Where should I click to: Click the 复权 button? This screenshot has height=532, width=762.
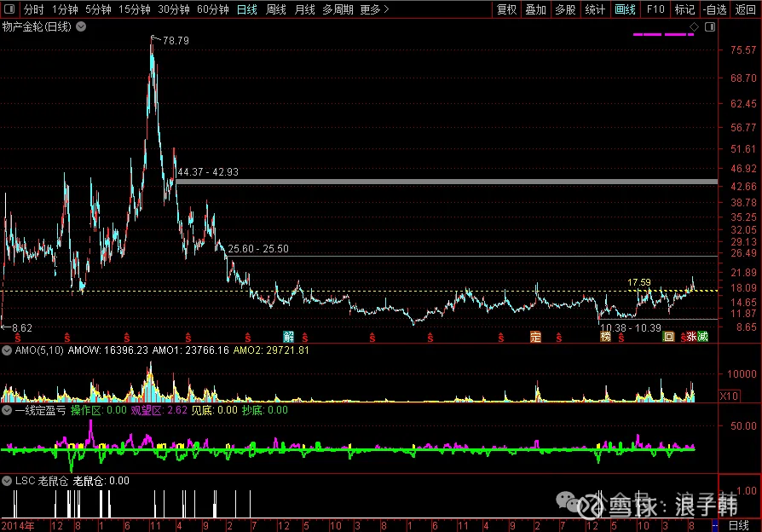coord(506,9)
